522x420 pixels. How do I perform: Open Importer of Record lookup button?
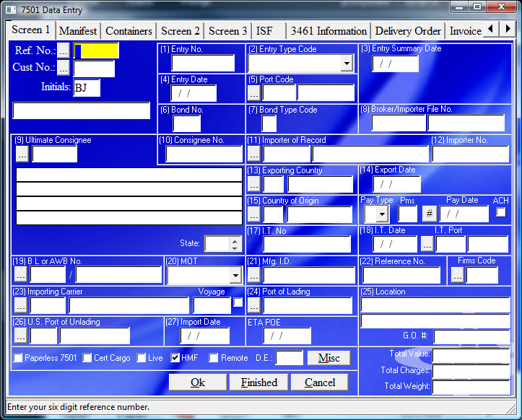click(x=253, y=154)
